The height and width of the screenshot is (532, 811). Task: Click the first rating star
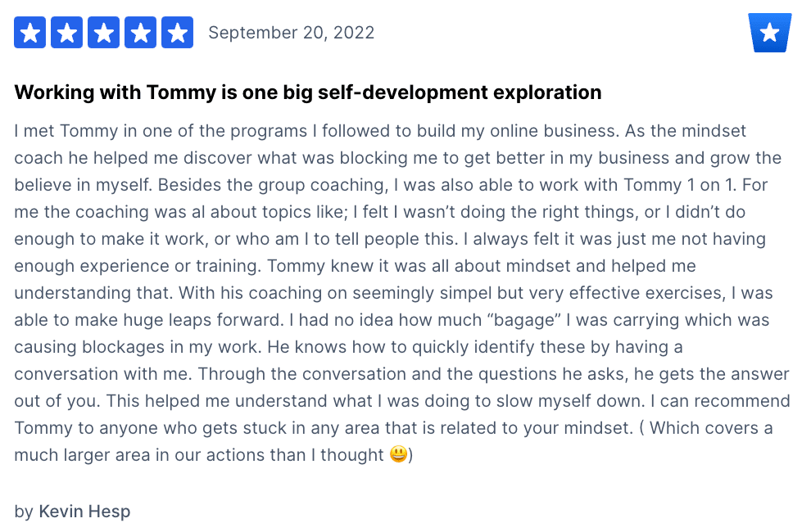pos(29,33)
